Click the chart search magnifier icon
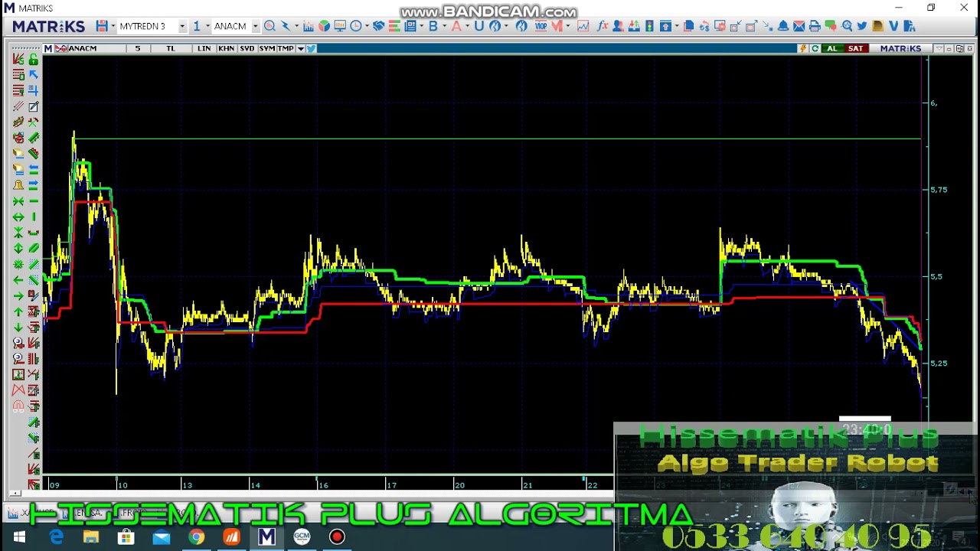This screenshot has height=551, width=980. click(x=846, y=26)
